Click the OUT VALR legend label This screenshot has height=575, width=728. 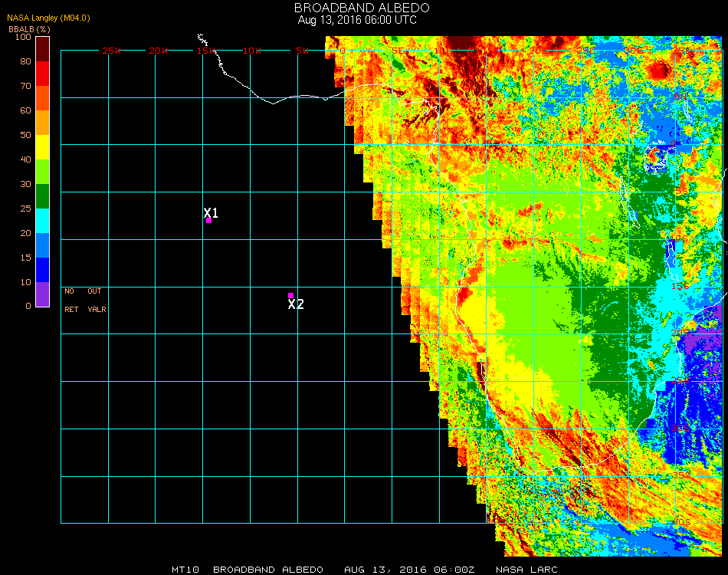(x=96, y=301)
